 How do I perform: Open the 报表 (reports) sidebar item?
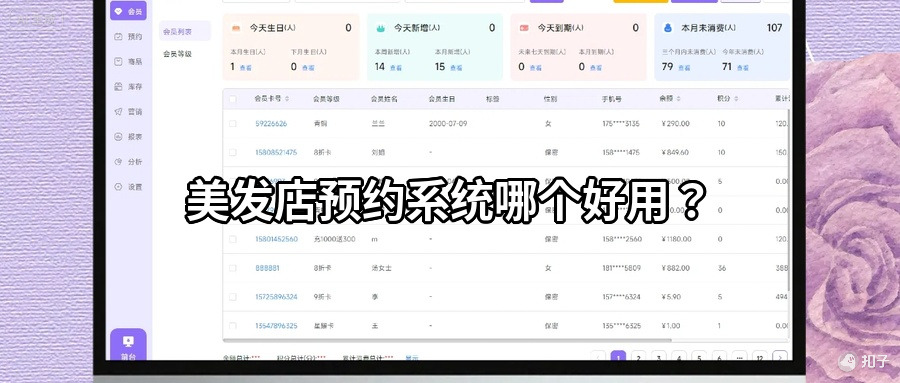click(129, 137)
